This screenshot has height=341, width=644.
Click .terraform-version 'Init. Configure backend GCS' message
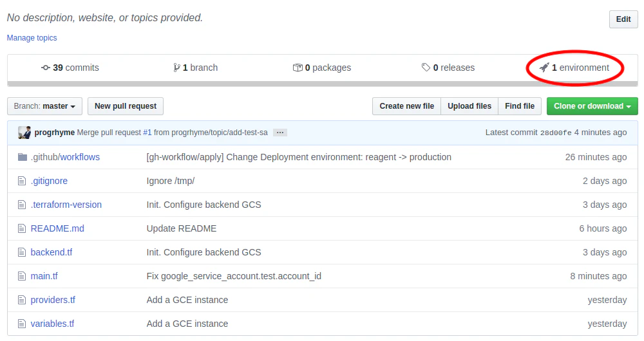204,205
